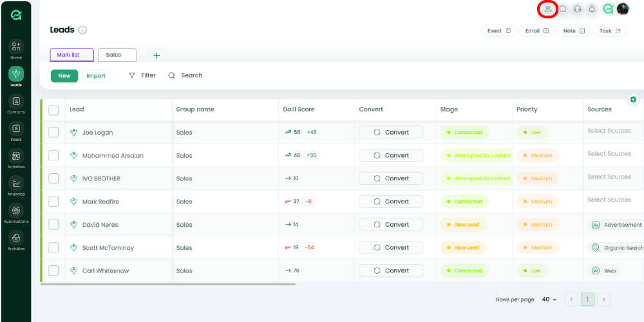Open the Rows per page dropdown
The width and height of the screenshot is (644, 322).
tap(549, 299)
